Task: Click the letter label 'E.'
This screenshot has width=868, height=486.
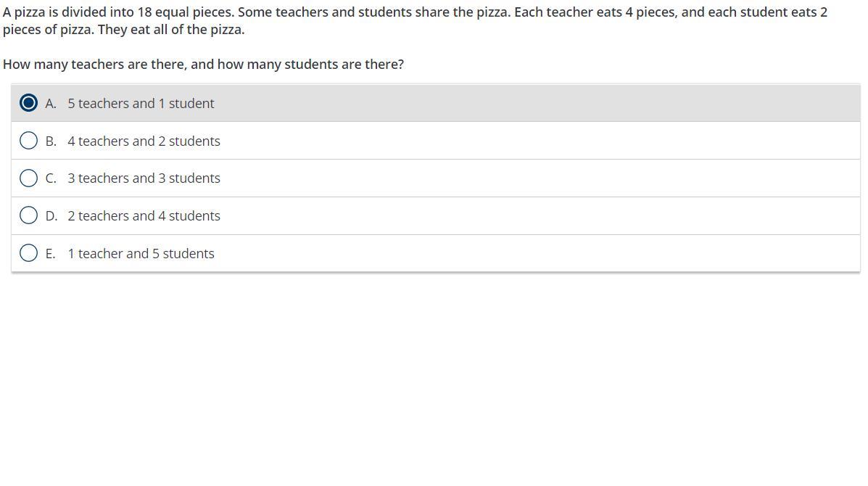Action: (51, 254)
